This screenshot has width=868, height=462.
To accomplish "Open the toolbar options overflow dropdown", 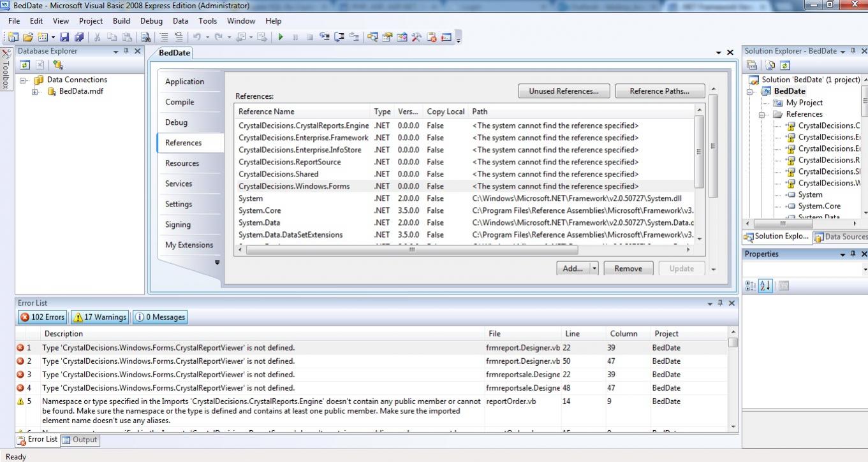I will pyautogui.click(x=459, y=38).
